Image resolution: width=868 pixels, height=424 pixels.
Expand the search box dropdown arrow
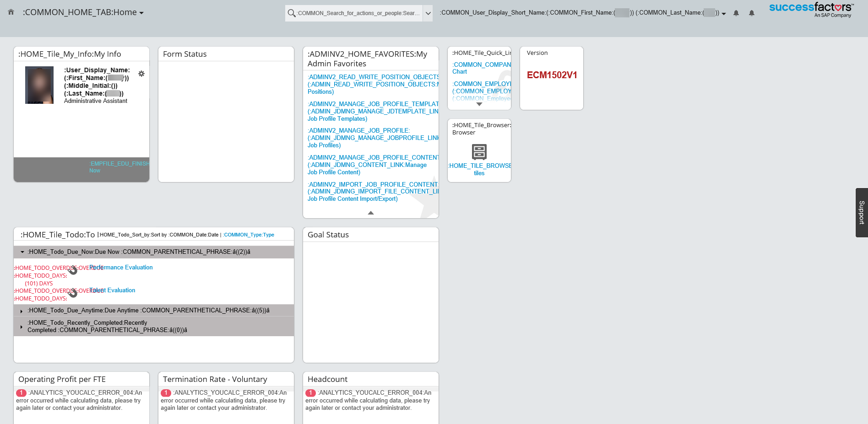point(428,13)
